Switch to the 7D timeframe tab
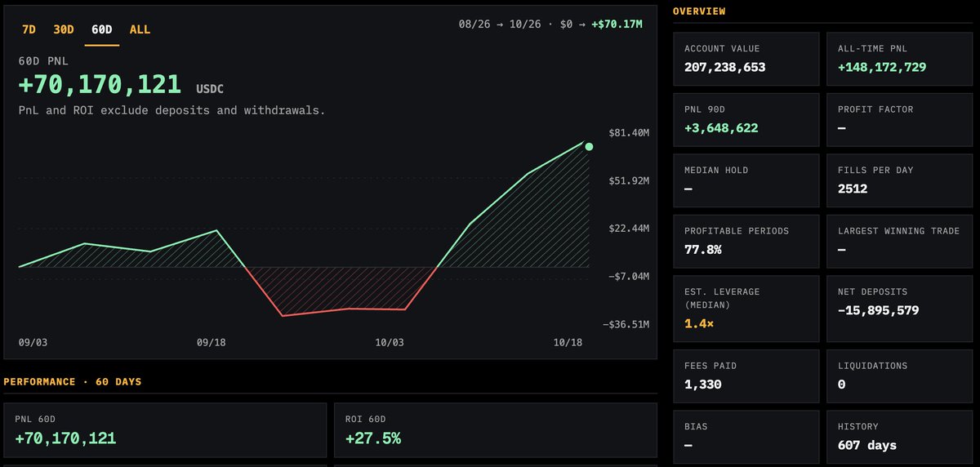Viewport: 980px width, 467px height. (x=29, y=29)
